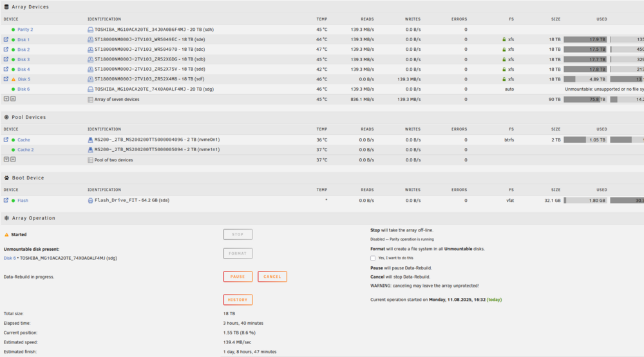Click Disk 6's green status indicator
Viewport: 644px width, 357px height.
(13, 89)
